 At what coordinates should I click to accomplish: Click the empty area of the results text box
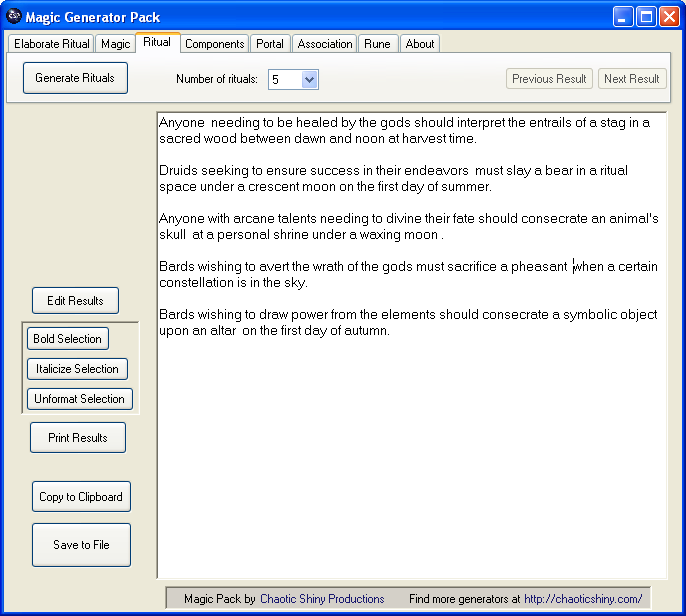pos(411,459)
